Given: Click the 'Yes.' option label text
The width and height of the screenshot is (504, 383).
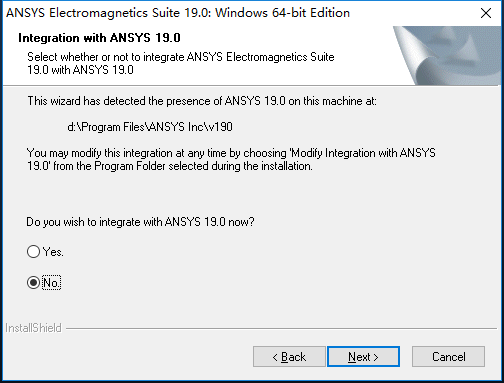Looking at the screenshot, I should point(53,252).
